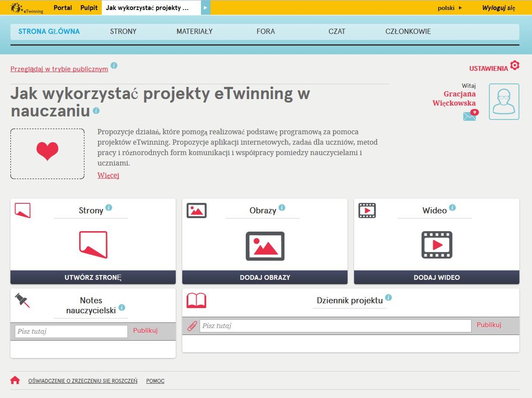The height and width of the screenshot is (398, 532).
Task: Open the Fora navigation tab
Action: 266,31
